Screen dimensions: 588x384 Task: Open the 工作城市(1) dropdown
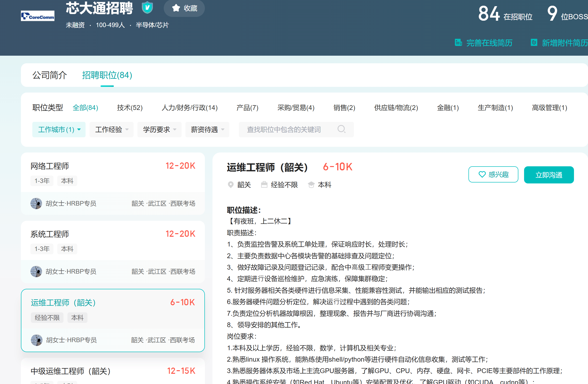coord(59,129)
